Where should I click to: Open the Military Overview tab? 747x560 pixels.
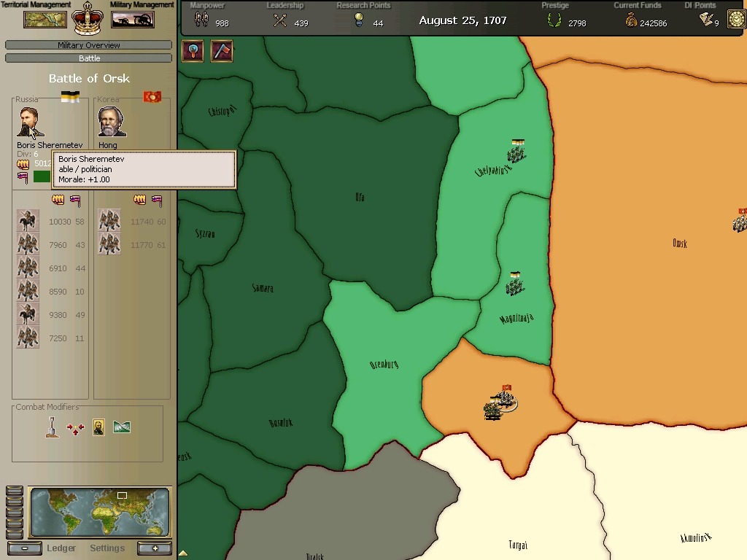point(88,45)
